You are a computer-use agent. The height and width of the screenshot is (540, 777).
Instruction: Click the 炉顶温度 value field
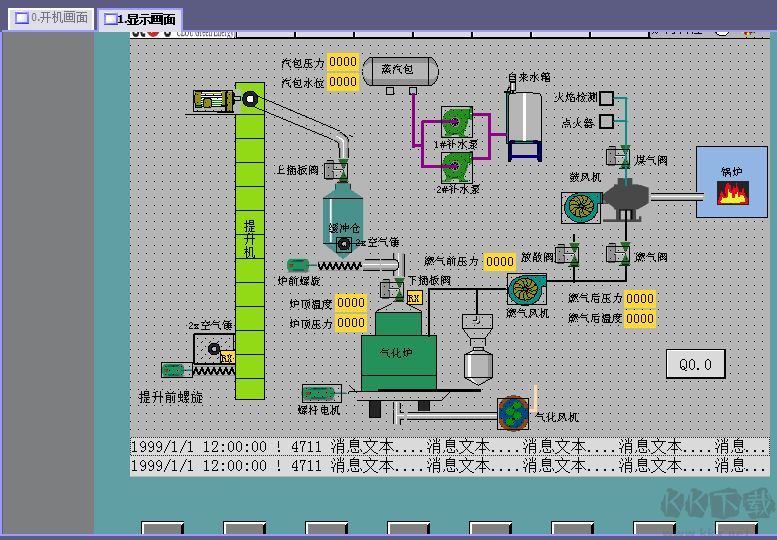tap(351, 303)
